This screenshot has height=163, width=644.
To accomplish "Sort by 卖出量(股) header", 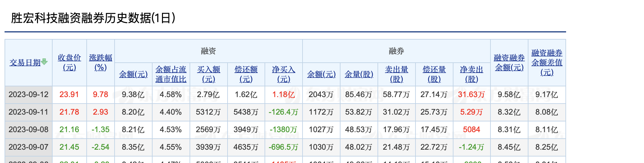I will [397, 74].
